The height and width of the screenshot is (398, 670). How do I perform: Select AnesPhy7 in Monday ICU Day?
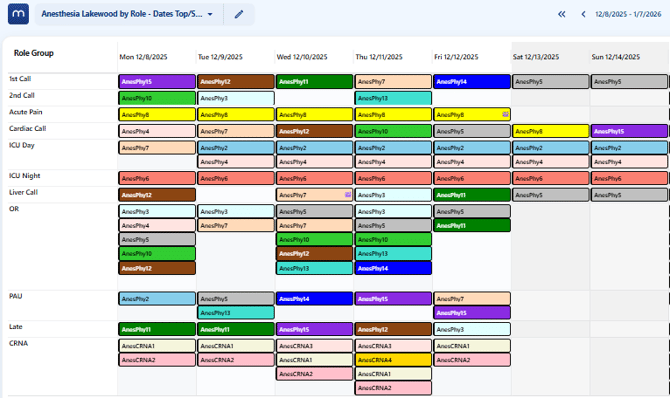[157, 148]
